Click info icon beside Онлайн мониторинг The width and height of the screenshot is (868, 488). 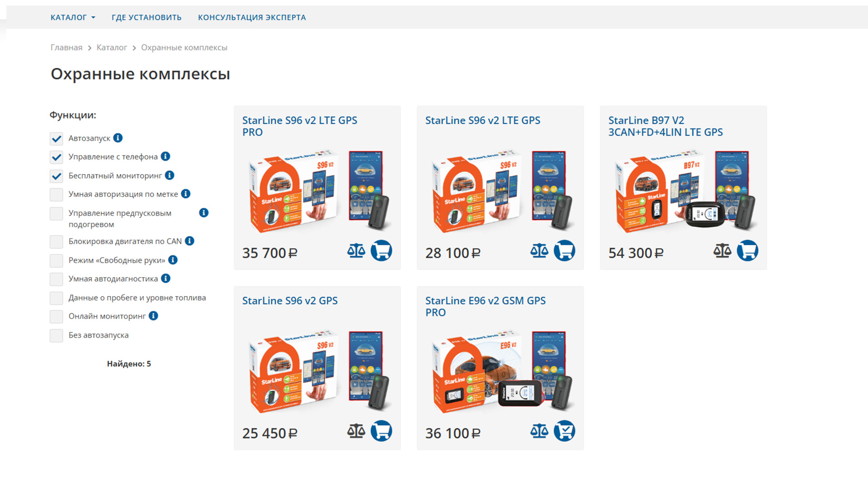(154, 316)
